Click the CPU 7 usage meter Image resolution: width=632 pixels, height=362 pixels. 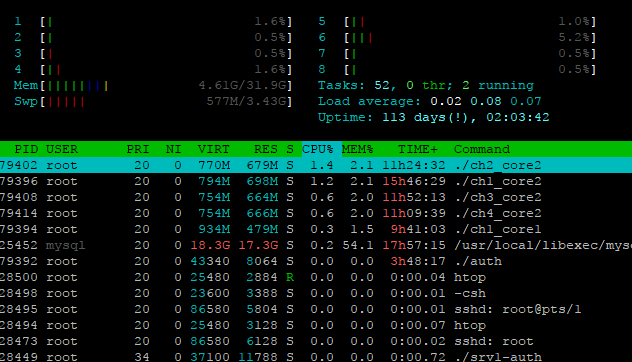tap(457, 53)
